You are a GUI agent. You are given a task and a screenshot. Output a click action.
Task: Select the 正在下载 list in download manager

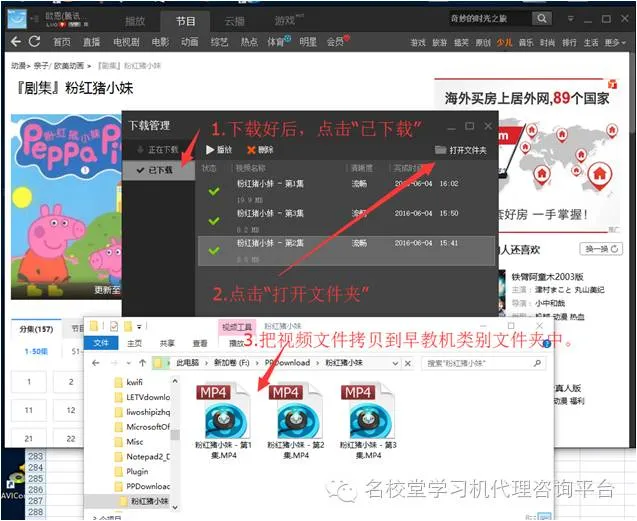pos(158,150)
